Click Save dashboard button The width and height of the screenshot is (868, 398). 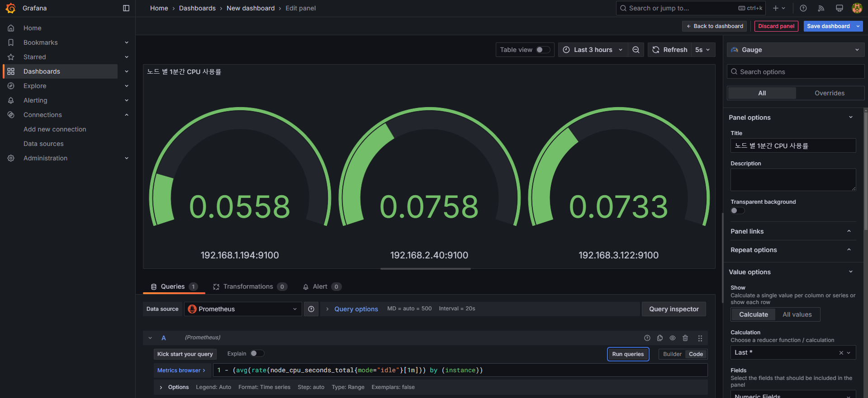pyautogui.click(x=829, y=26)
